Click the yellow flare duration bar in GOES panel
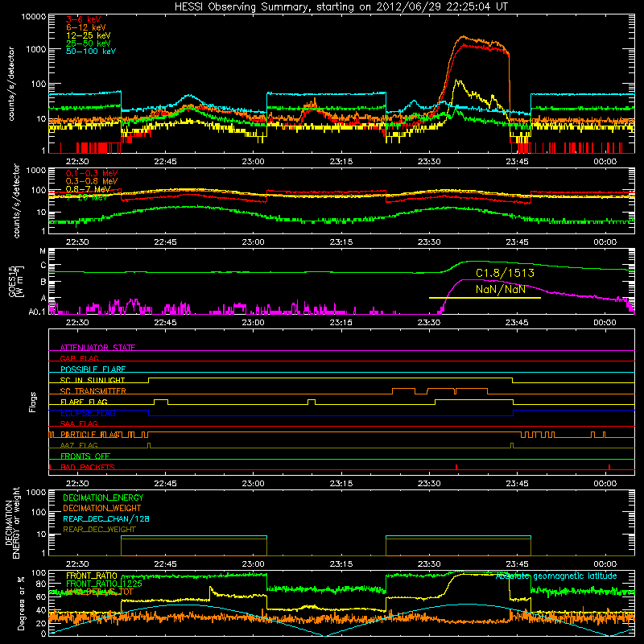 [x=485, y=298]
